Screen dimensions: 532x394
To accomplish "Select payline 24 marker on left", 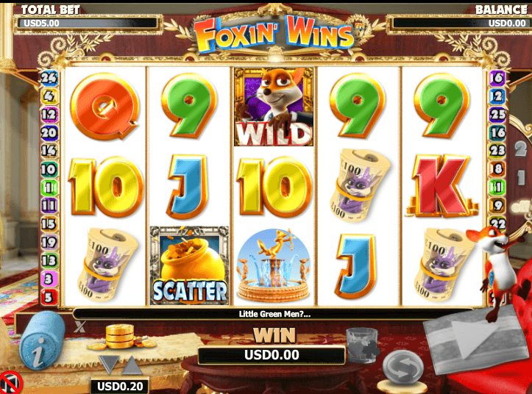I will (49, 79).
